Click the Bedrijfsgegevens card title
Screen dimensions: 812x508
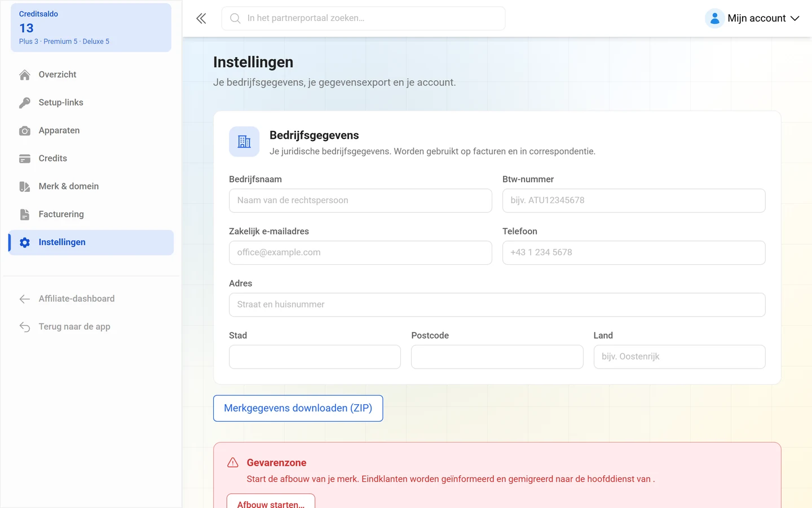pyautogui.click(x=314, y=135)
